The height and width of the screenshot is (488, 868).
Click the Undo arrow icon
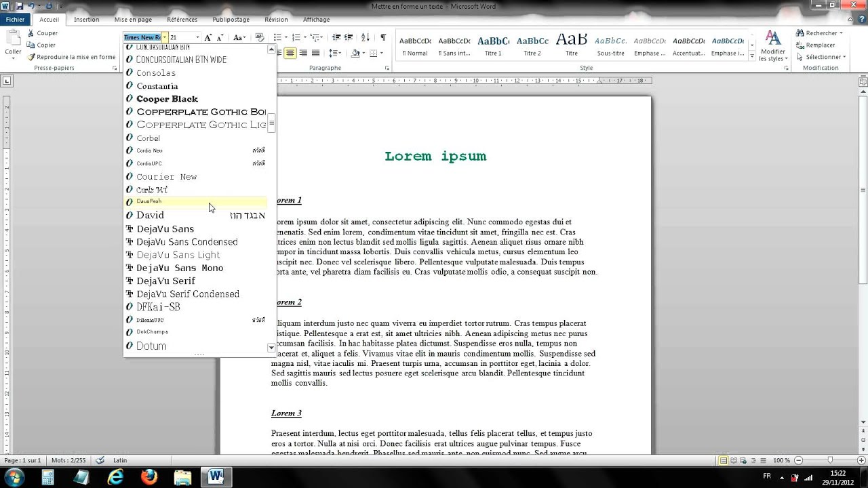pos(31,6)
